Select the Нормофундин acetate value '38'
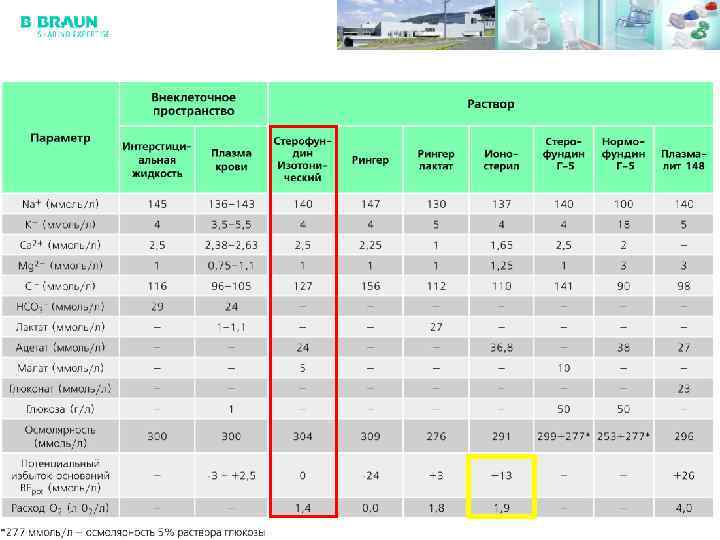 [x=623, y=348]
